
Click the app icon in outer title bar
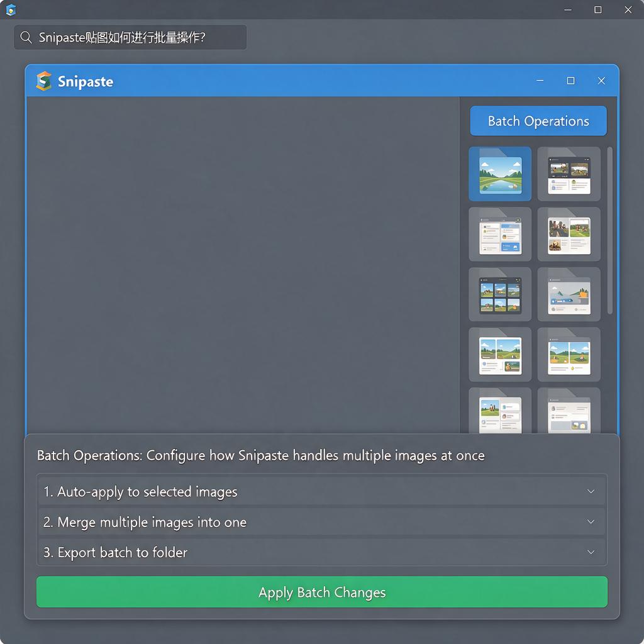tap(11, 9)
